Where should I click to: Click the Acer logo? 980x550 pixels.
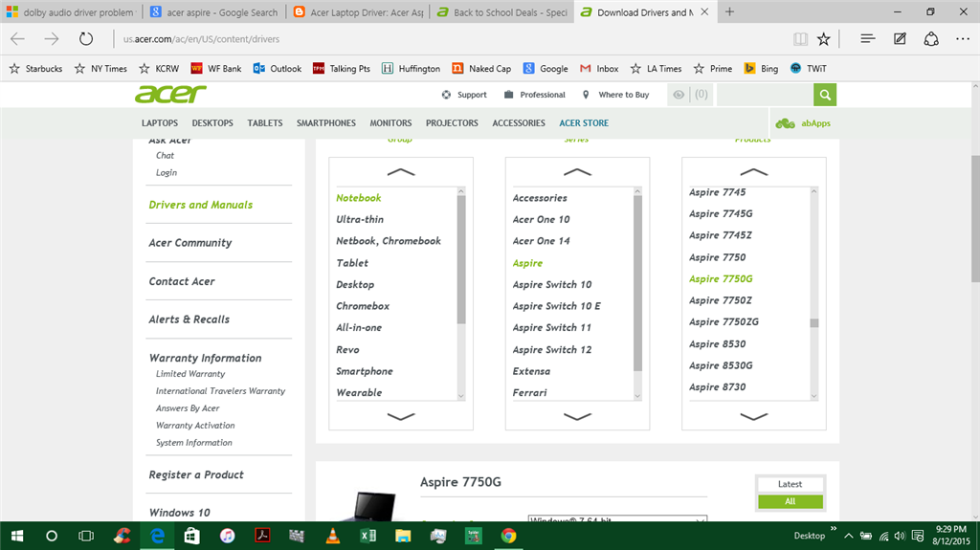click(170, 95)
